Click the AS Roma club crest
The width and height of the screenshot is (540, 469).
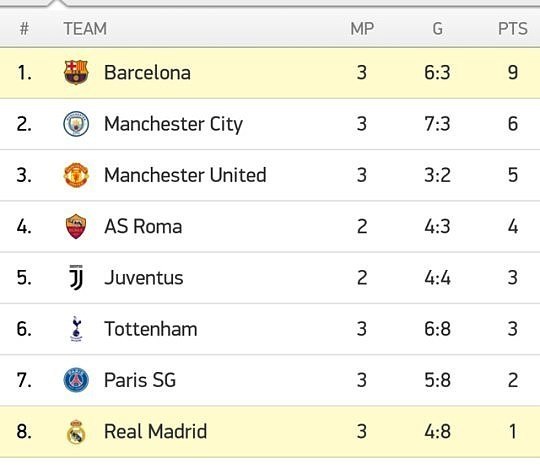click(x=76, y=226)
